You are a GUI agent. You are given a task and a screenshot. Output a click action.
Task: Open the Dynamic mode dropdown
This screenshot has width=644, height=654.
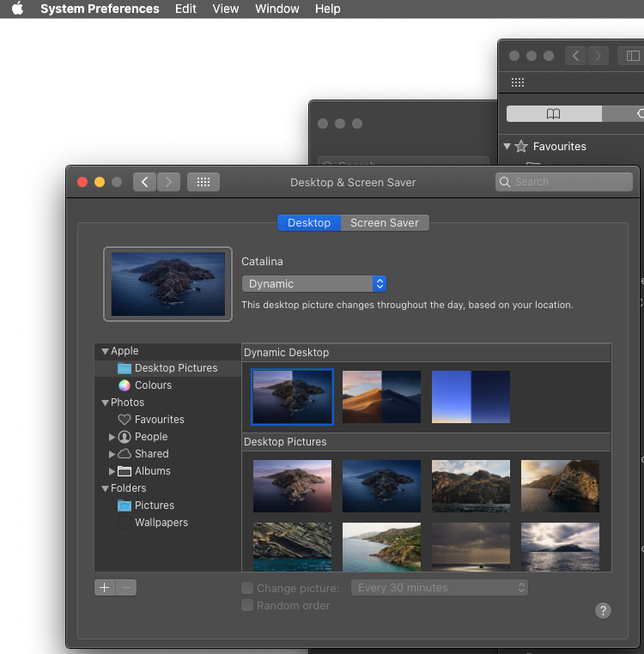point(314,284)
